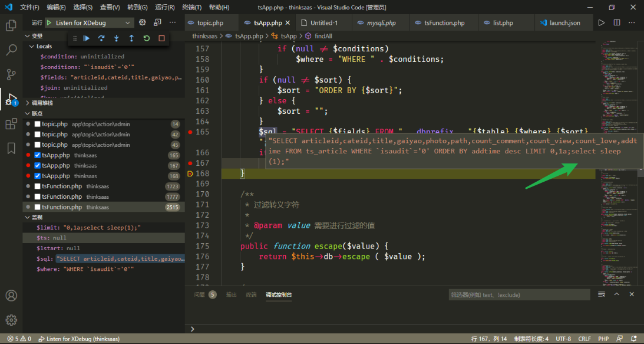Open the debug console icon in sidebar header

coord(157,22)
